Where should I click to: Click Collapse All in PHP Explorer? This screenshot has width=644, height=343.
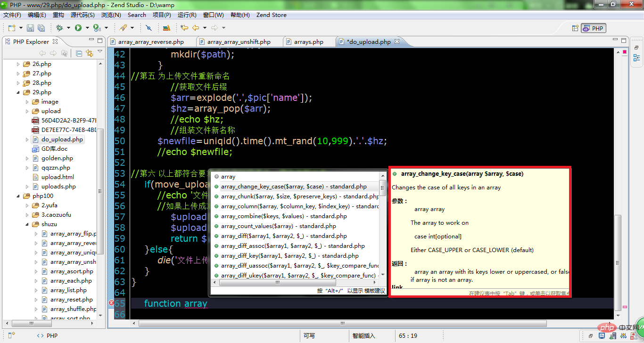(79, 53)
